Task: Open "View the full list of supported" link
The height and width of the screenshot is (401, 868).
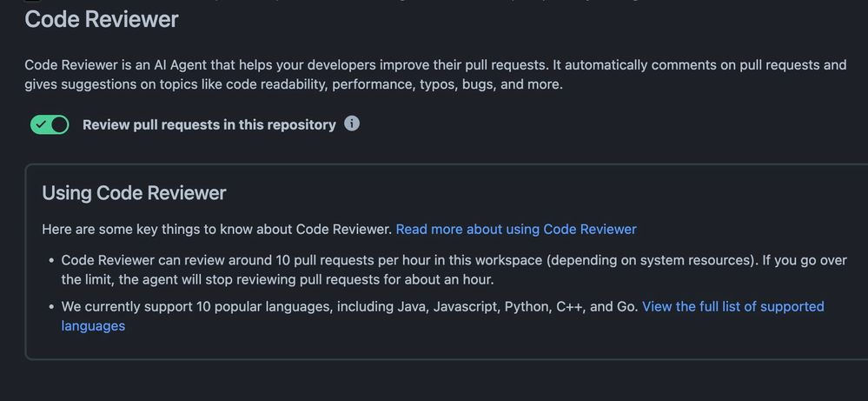Action: pos(732,306)
